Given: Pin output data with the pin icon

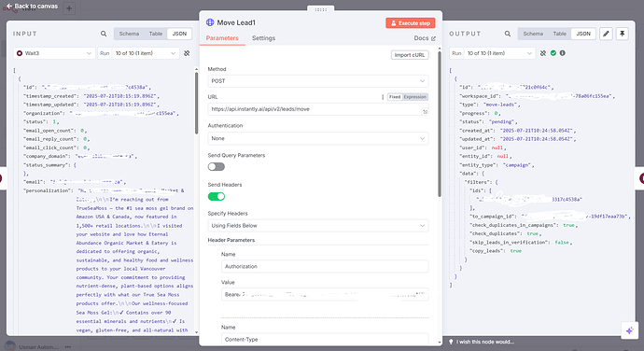Looking at the screenshot, I should coord(623,34).
